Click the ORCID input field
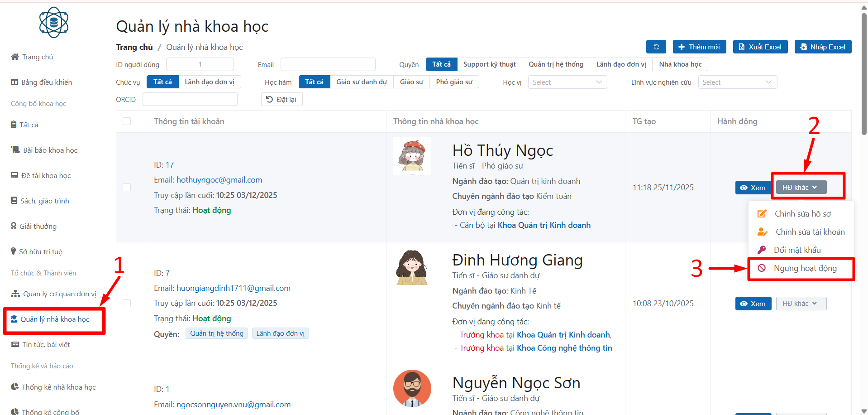This screenshot has width=868, height=415. (x=190, y=100)
